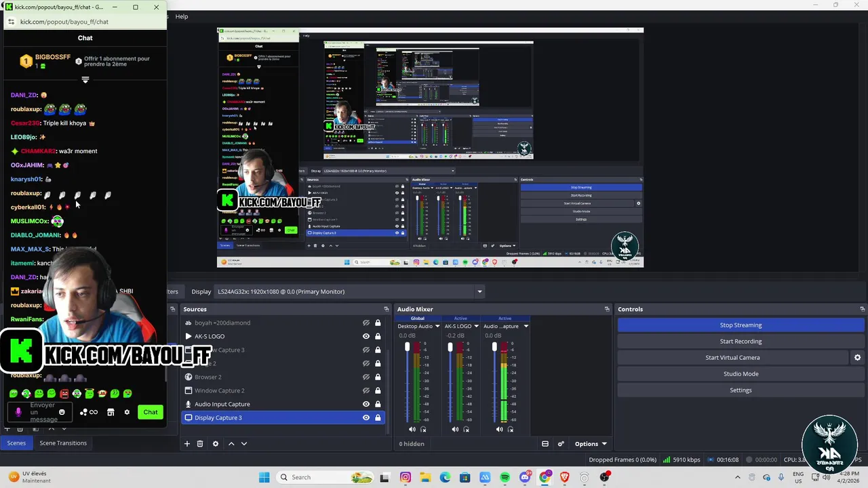
Task: Adjust the Audio Input Capture volume fader
Action: tap(494, 347)
